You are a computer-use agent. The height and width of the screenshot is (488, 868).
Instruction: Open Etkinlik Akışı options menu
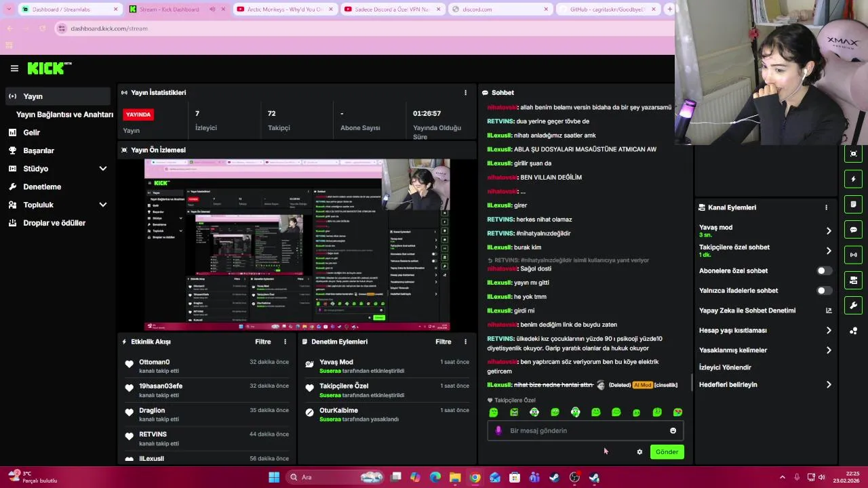[285, 342]
